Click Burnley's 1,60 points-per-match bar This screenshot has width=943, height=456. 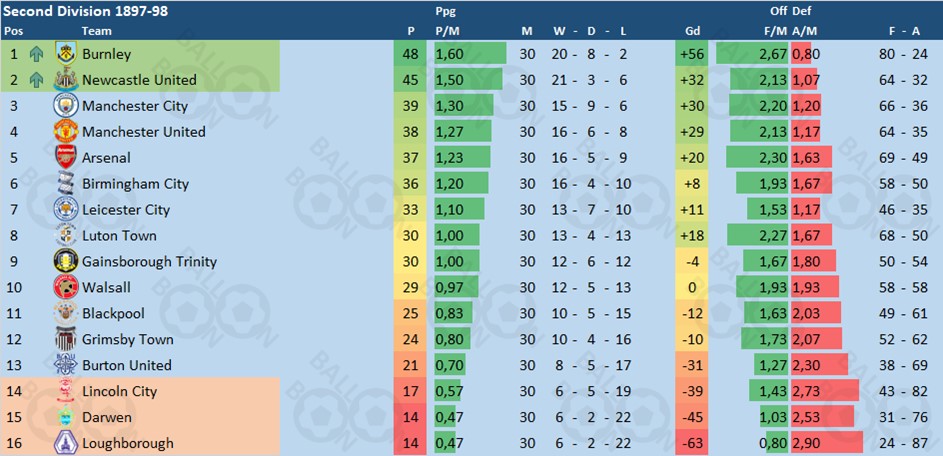click(470, 54)
